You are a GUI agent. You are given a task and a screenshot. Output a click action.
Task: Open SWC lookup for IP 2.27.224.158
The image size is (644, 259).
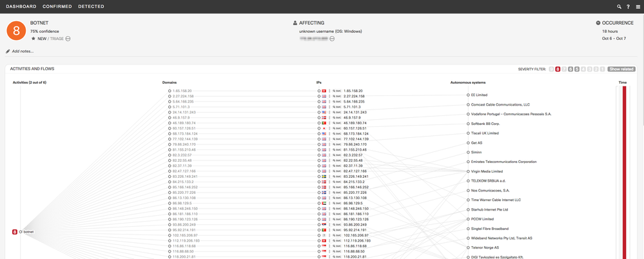pyautogui.click(x=337, y=96)
